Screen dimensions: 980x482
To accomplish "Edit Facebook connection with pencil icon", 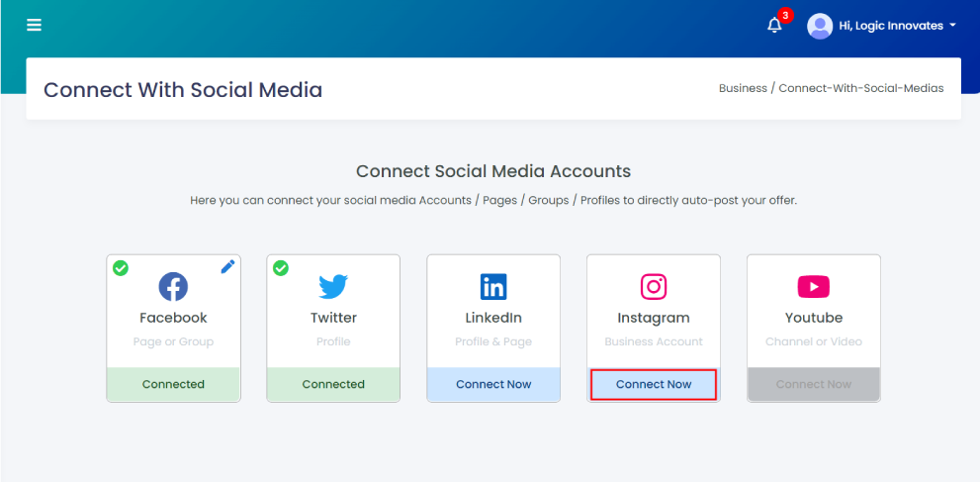I will [228, 267].
